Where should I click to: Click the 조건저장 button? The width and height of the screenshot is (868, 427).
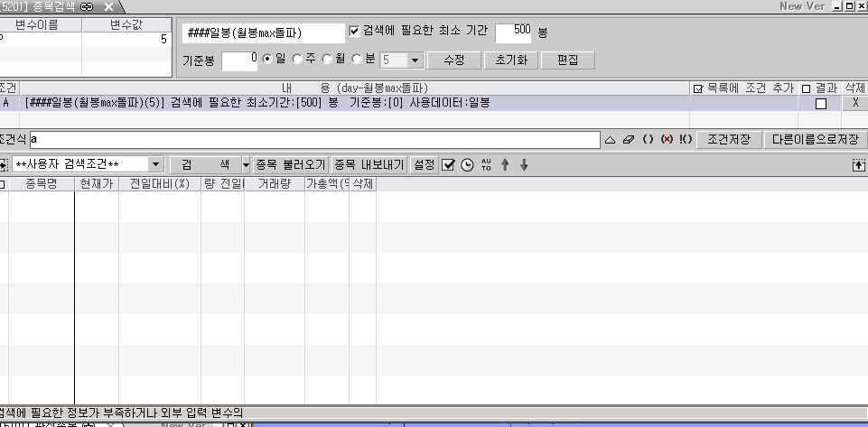click(728, 140)
